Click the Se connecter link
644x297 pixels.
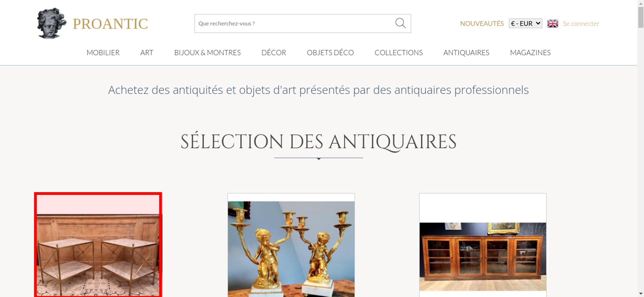581,23
